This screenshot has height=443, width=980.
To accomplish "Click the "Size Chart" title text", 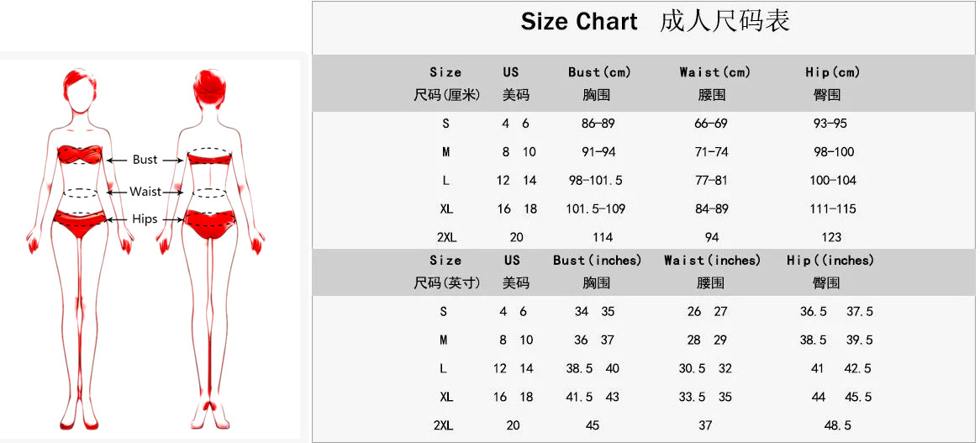I will (x=579, y=22).
